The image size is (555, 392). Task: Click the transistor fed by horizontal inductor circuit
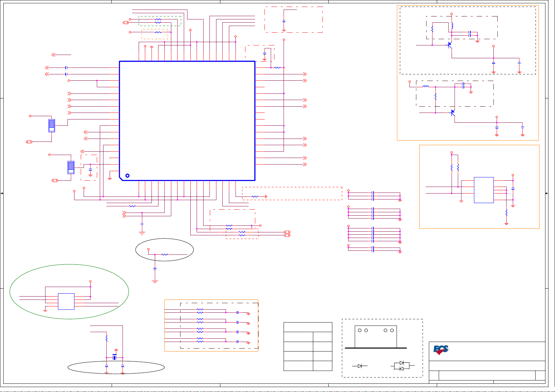pos(453,113)
